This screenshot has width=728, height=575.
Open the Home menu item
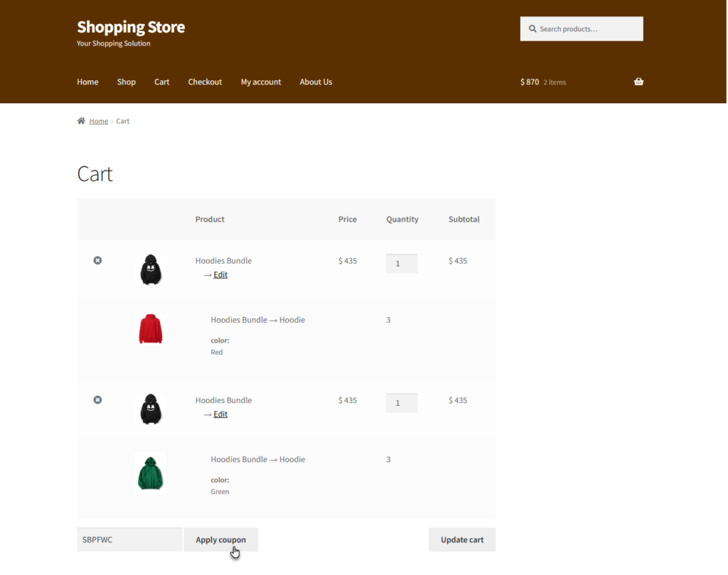click(x=87, y=82)
